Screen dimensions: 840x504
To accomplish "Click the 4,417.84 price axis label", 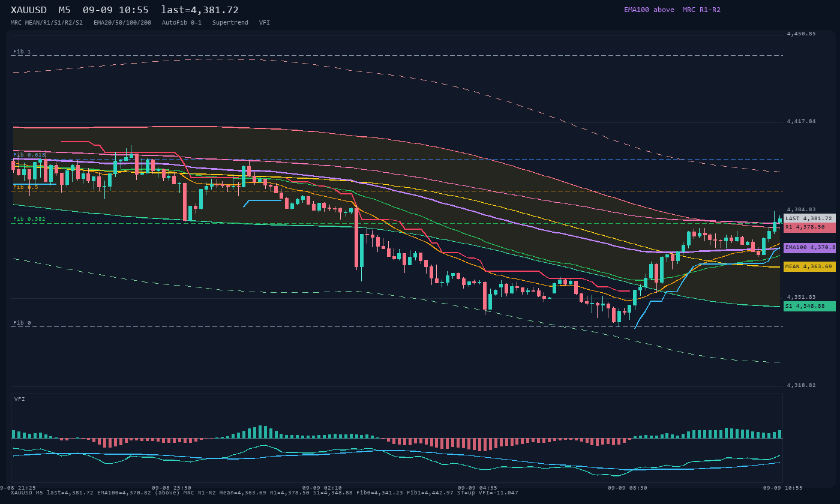I will click(802, 121).
